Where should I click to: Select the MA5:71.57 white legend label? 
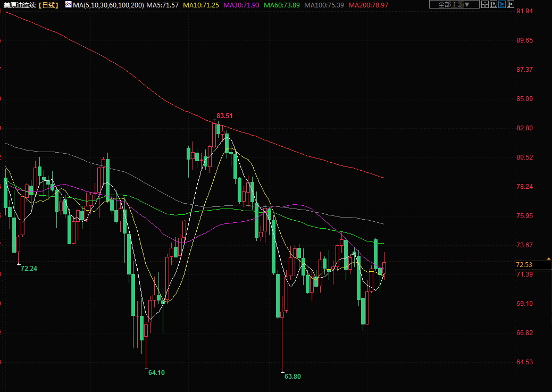pyautogui.click(x=162, y=5)
